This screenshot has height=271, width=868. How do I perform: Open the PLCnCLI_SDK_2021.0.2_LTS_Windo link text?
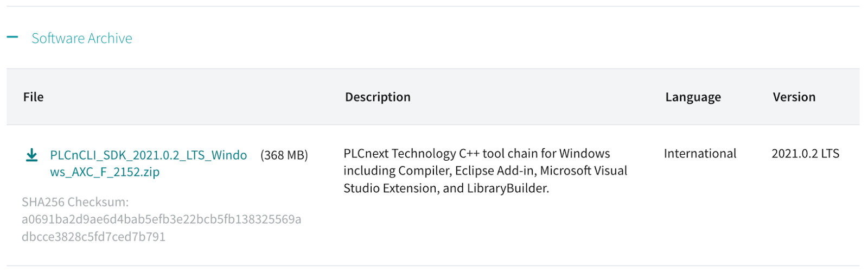[149, 155]
